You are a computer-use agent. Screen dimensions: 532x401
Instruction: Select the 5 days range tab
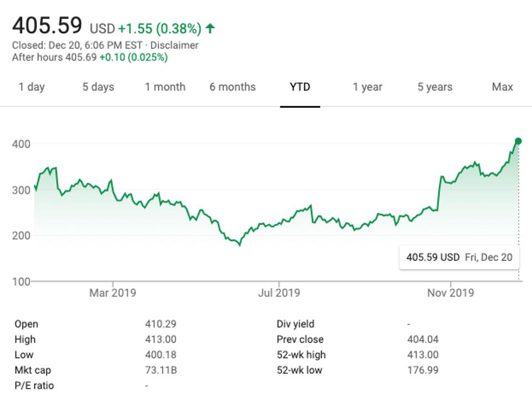98,87
